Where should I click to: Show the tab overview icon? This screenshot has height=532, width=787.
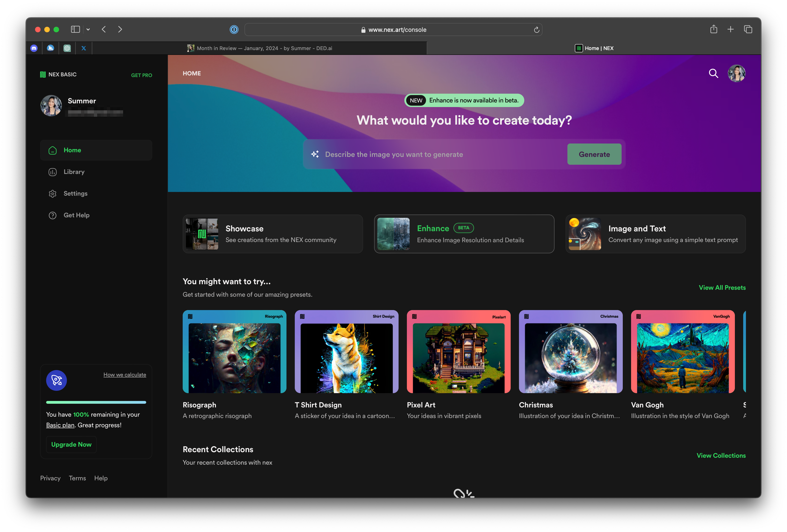click(x=748, y=30)
